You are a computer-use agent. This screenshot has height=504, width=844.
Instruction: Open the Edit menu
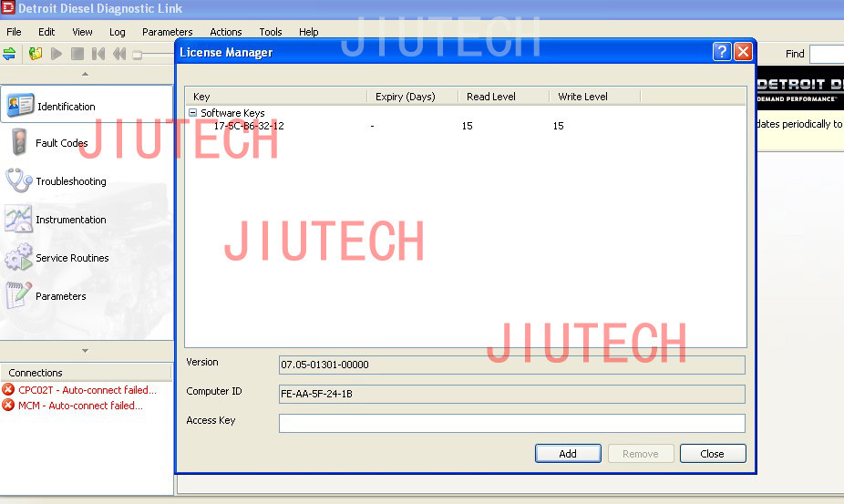(x=46, y=32)
